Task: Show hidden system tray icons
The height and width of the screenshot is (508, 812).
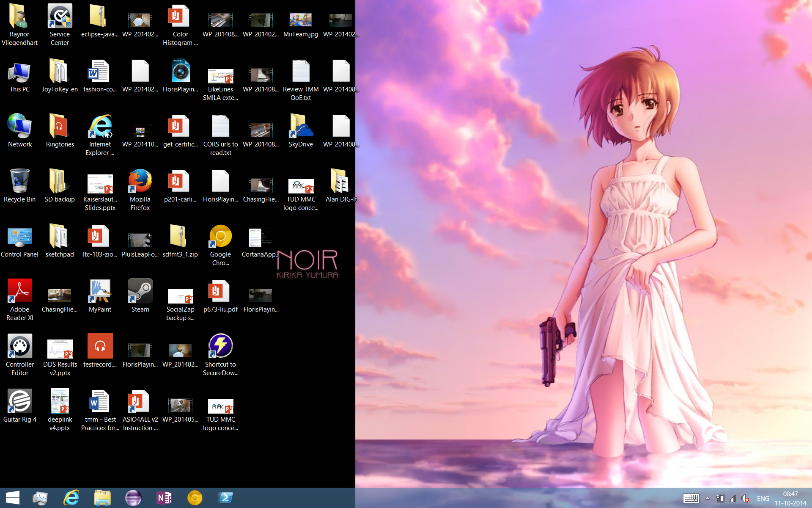Action: pos(708,498)
